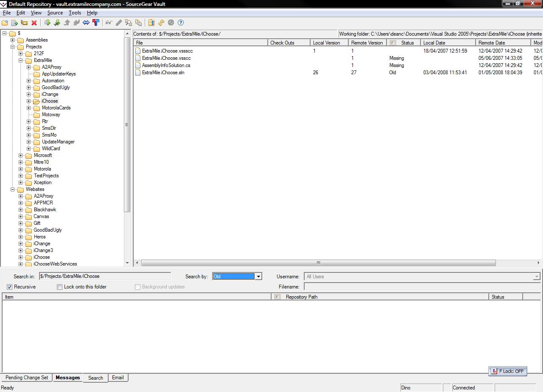Expand the Assemblies folder node
Screen dimensions: 543x392
(13, 40)
